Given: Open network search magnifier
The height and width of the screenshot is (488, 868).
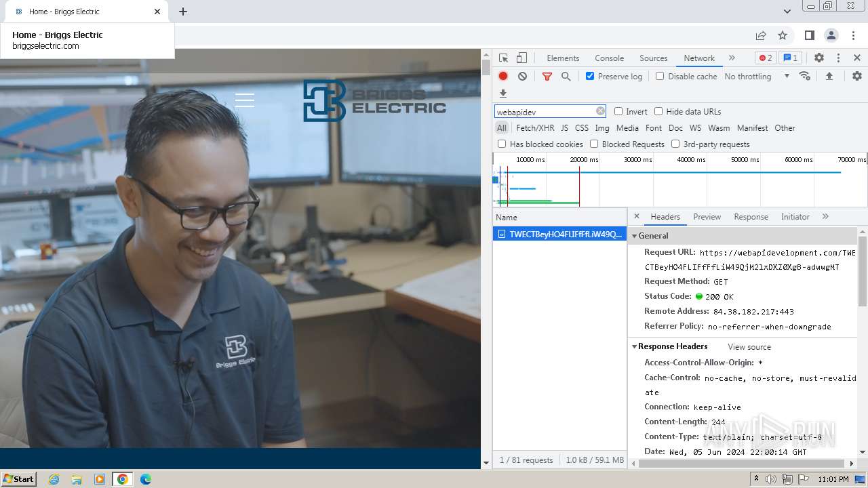Looking at the screenshot, I should [566, 77].
